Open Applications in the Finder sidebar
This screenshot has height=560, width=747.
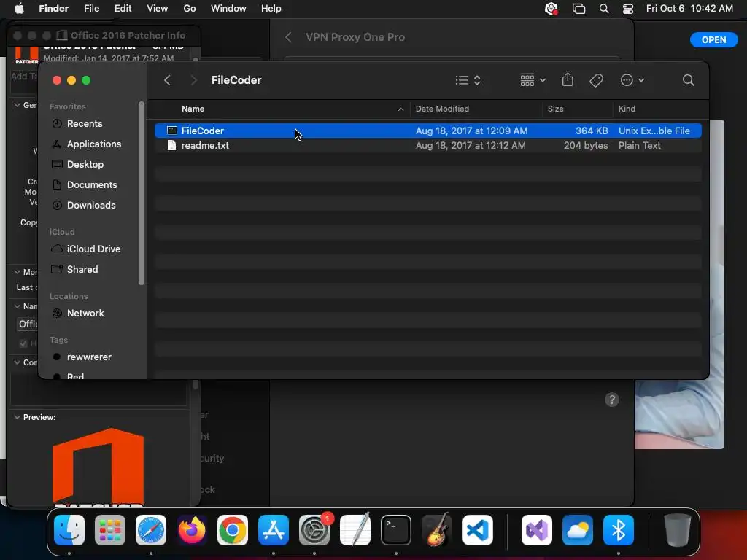(x=94, y=144)
